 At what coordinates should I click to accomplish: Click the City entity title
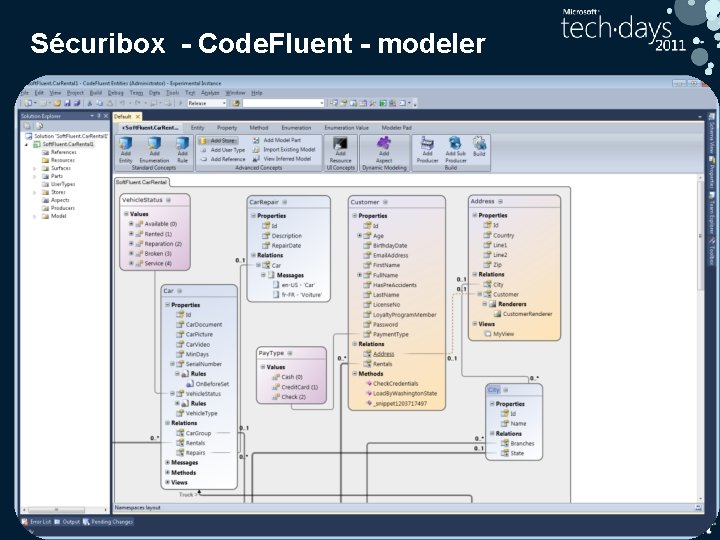(x=494, y=390)
